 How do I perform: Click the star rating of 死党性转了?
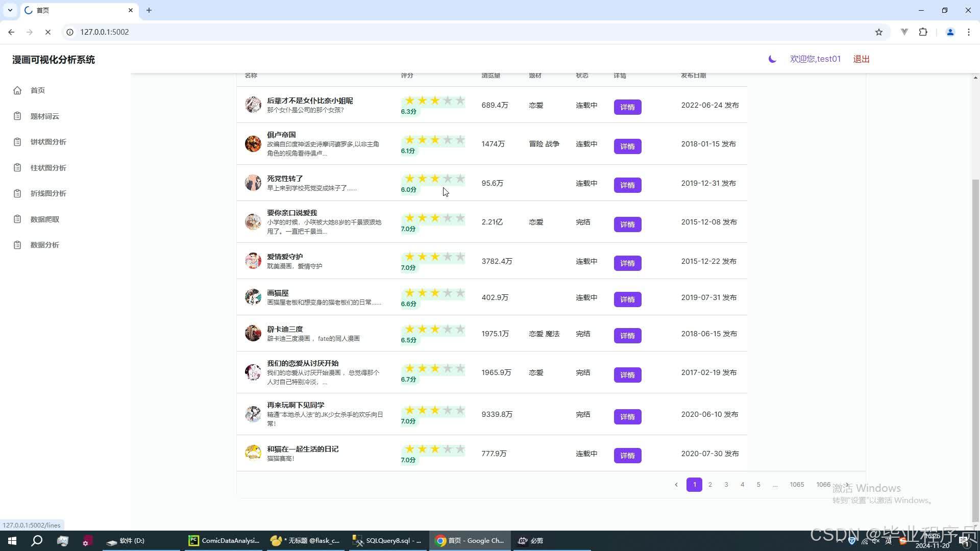(434, 179)
